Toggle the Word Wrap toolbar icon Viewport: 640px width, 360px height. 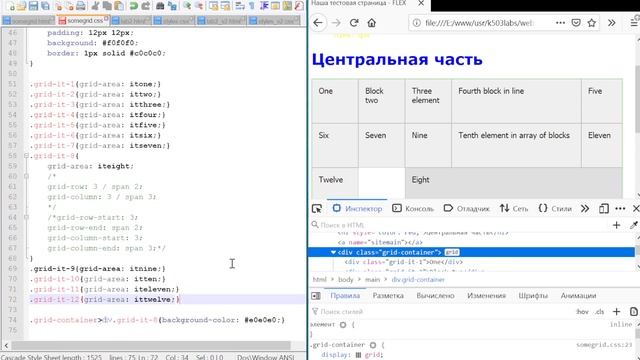coord(240,6)
